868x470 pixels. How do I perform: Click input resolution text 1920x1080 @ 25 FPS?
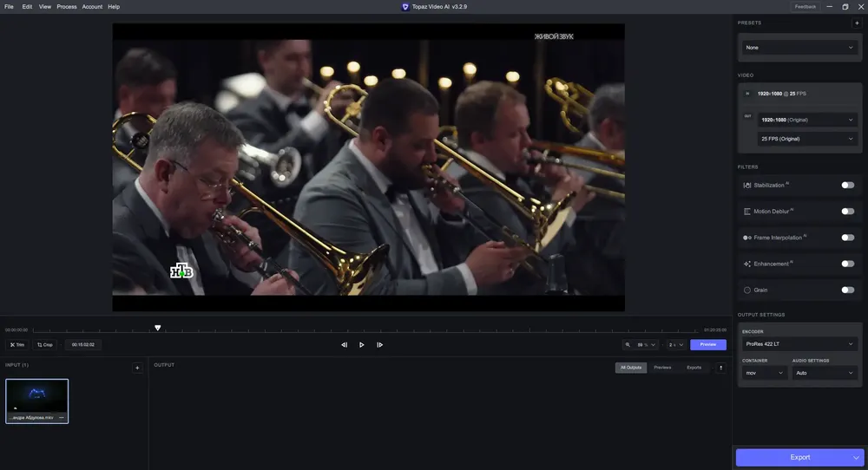782,94
